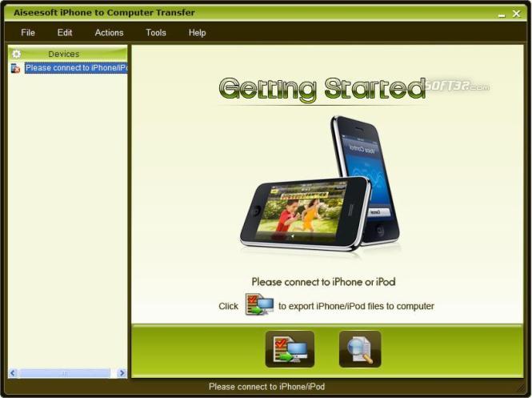
Task: Click the export files to computer button
Action: (x=290, y=349)
